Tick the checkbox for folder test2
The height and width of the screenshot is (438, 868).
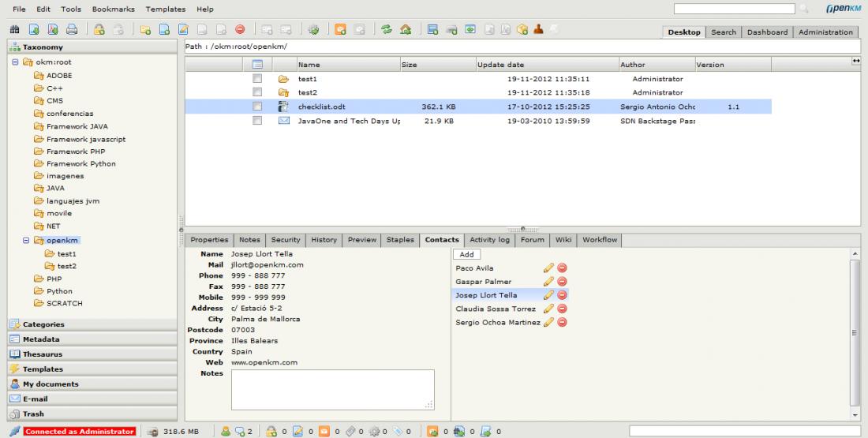pyautogui.click(x=257, y=92)
